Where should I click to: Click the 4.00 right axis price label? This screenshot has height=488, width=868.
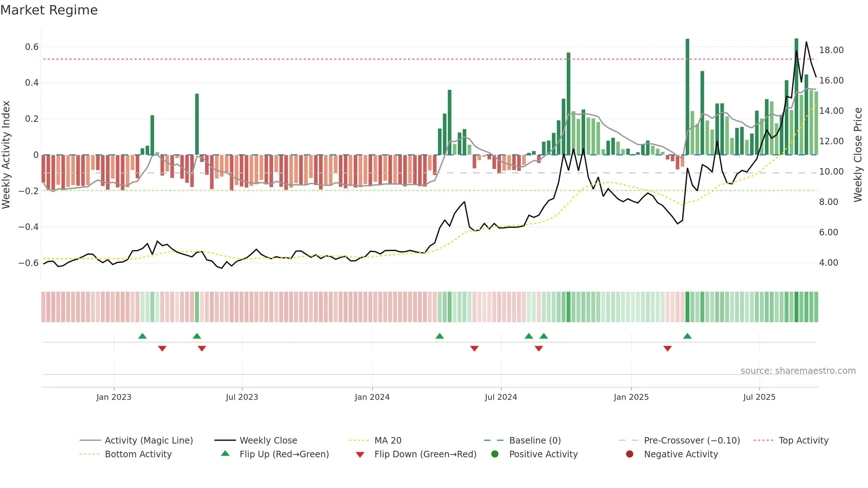[x=829, y=262]
